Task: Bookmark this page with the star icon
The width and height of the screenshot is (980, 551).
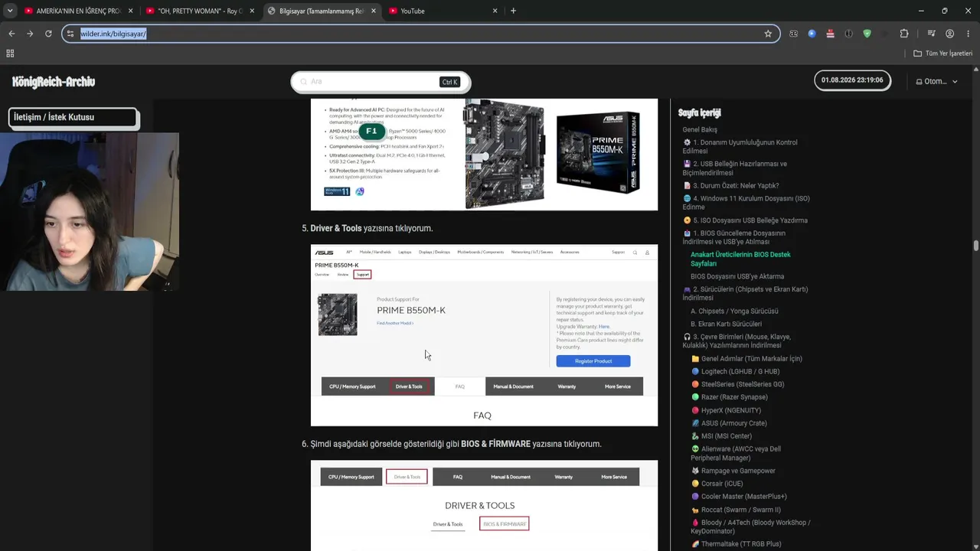Action: [768, 34]
